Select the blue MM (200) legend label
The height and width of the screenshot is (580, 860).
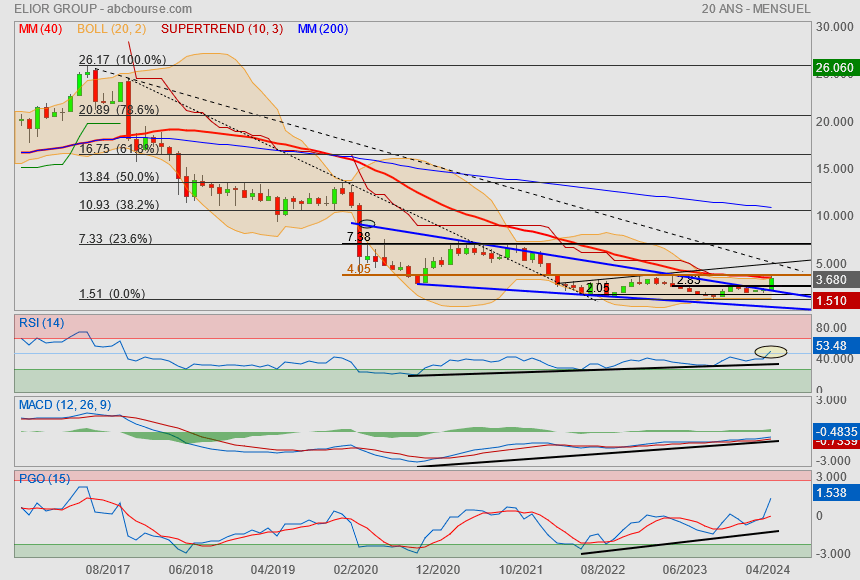click(321, 29)
